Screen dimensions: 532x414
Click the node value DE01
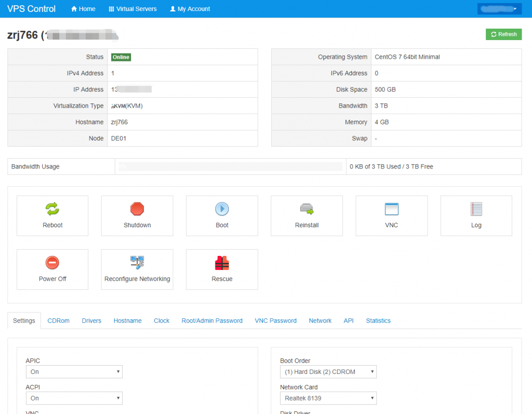(119, 138)
